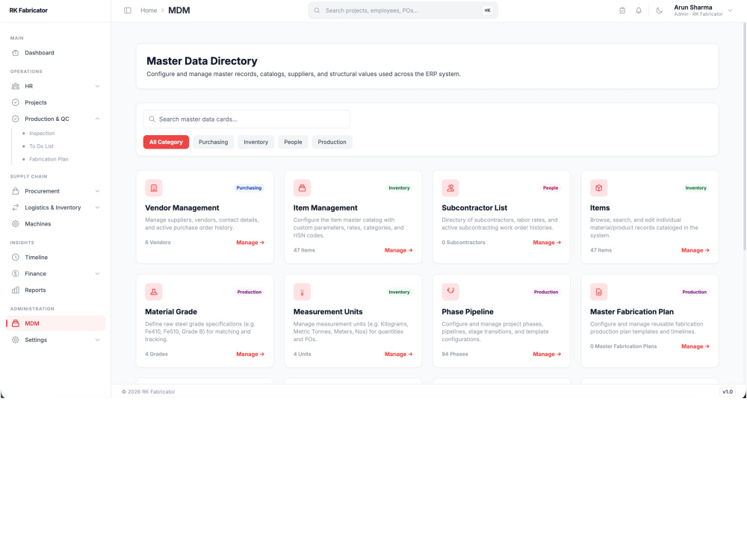Screen dimensions: 747x560
Task: Click the RK Fabricator logo text
Action: 28,10
